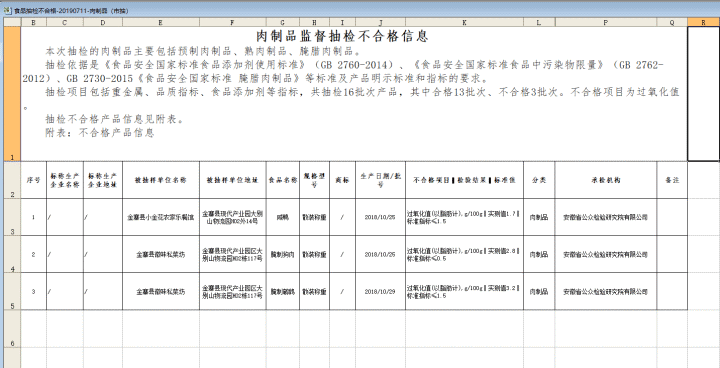Click the cell 金寨县小金花农家乐餐馆
Screen dimensions: 720x368
click(x=161, y=217)
